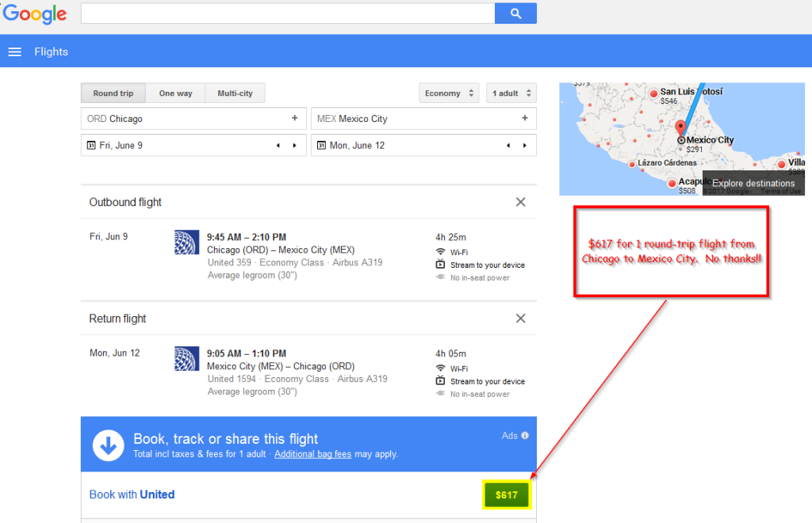Click the blue search magnifier button

(515, 13)
